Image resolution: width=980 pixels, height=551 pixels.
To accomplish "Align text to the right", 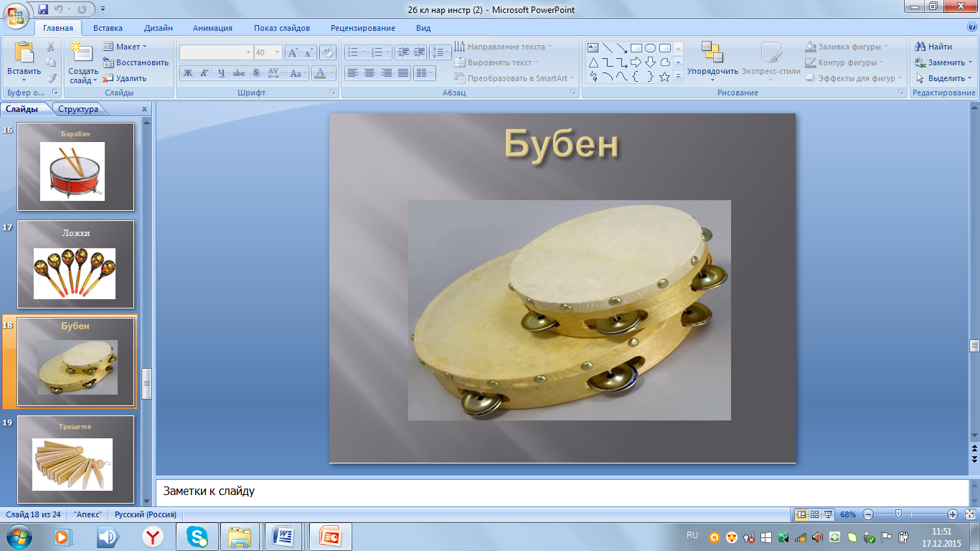I will click(387, 73).
